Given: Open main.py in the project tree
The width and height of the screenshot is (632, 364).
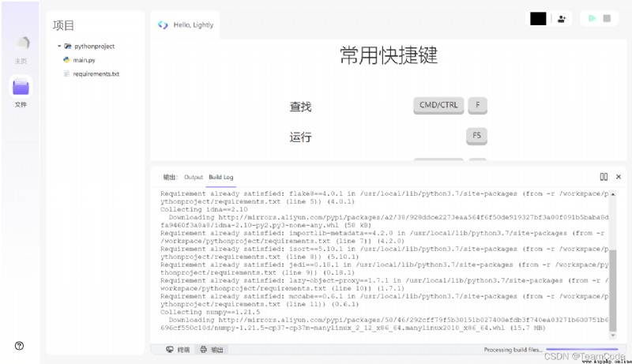Looking at the screenshot, I should (84, 60).
